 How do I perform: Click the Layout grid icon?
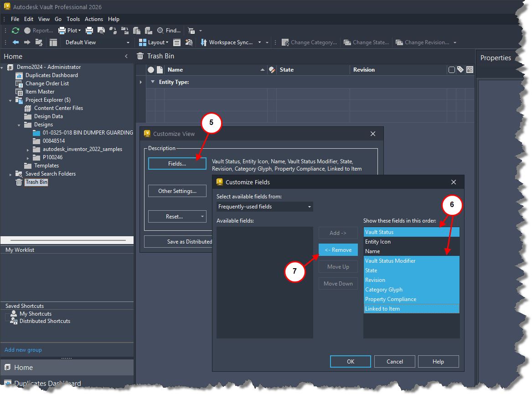[143, 42]
